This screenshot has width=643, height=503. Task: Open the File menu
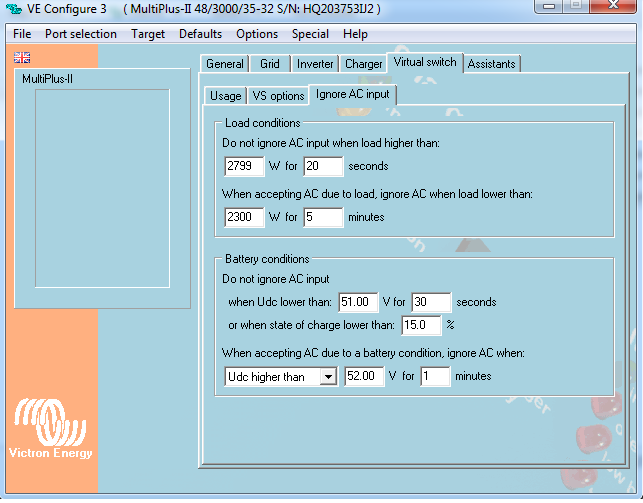(22, 34)
